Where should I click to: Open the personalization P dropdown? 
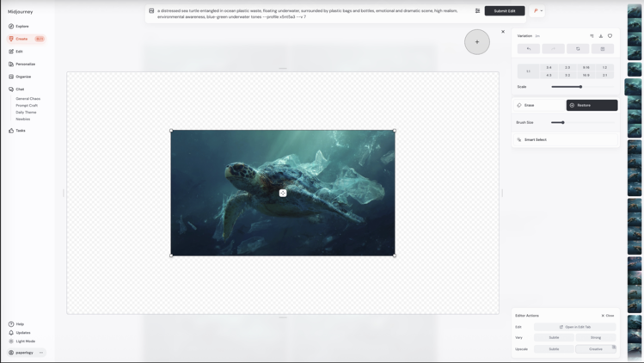click(537, 10)
